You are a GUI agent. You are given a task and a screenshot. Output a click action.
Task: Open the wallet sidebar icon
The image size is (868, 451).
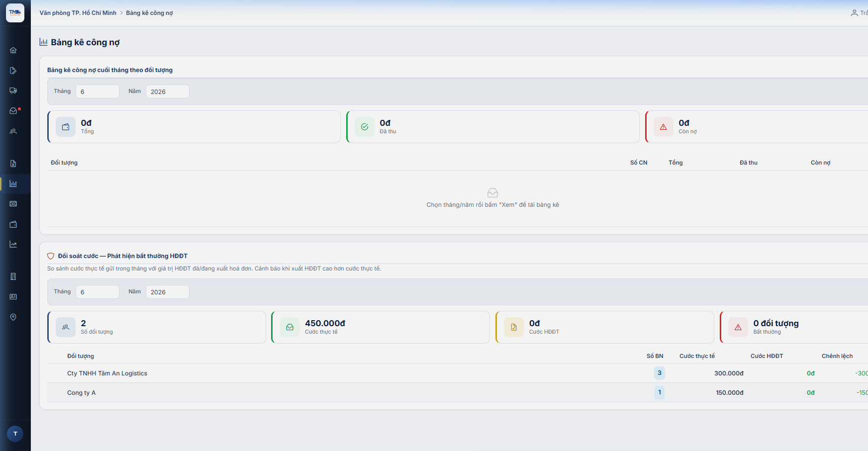(x=13, y=224)
